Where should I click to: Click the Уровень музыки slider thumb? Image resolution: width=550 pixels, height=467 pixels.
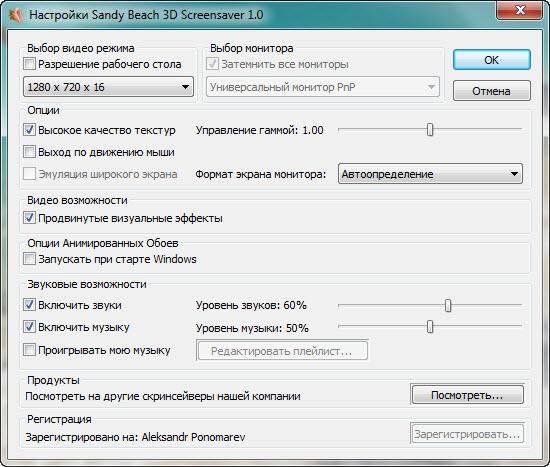coord(430,327)
